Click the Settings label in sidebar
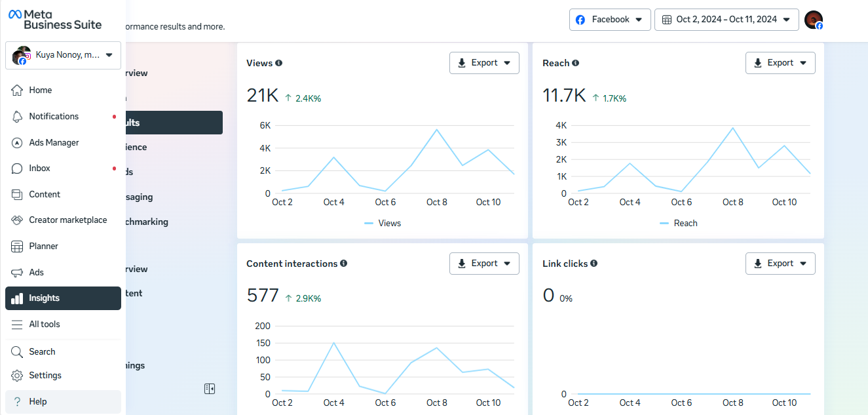 (45, 376)
